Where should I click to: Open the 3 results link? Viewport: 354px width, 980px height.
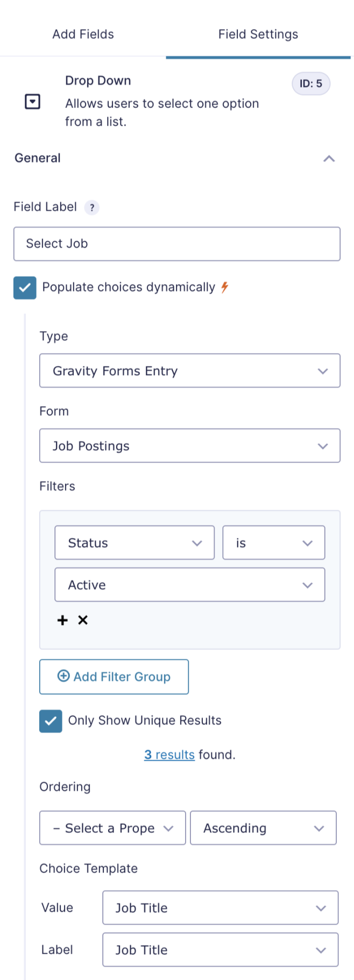(169, 754)
